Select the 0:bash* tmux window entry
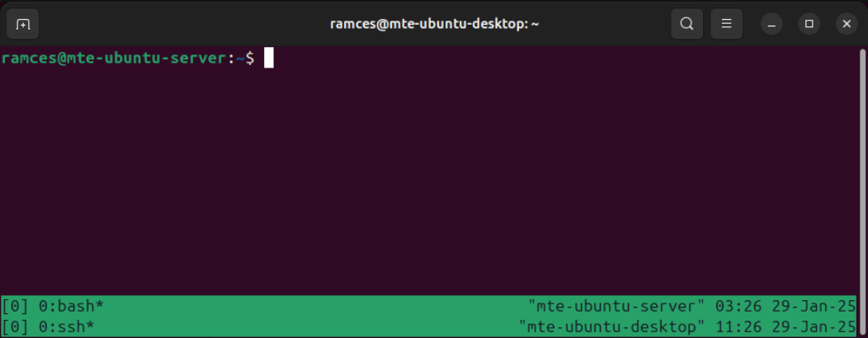868x338 pixels. (x=72, y=305)
